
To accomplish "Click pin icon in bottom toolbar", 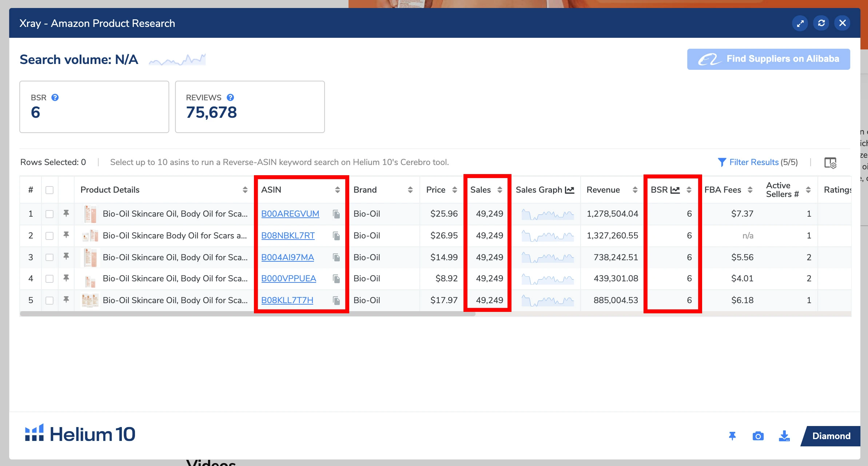I will (x=732, y=436).
